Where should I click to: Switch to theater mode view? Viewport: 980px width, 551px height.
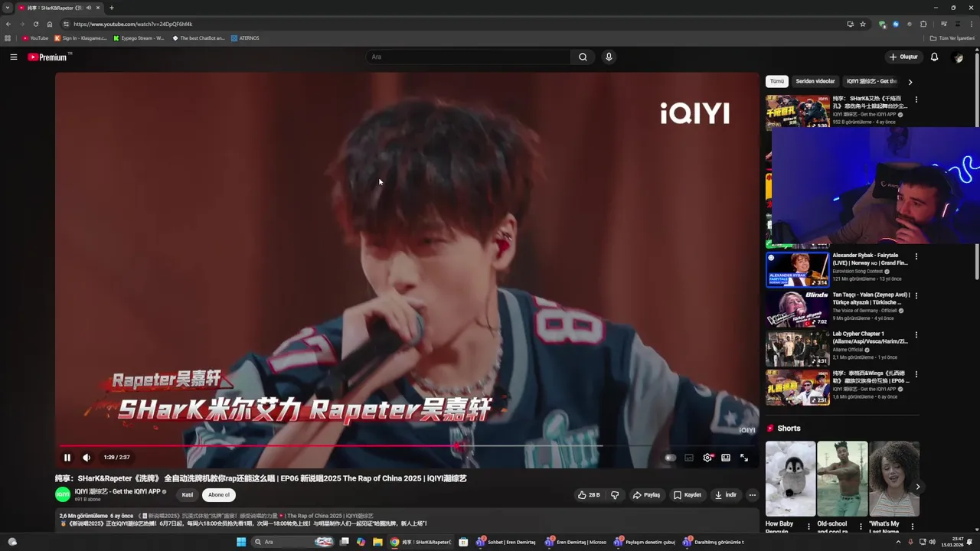[726, 458]
